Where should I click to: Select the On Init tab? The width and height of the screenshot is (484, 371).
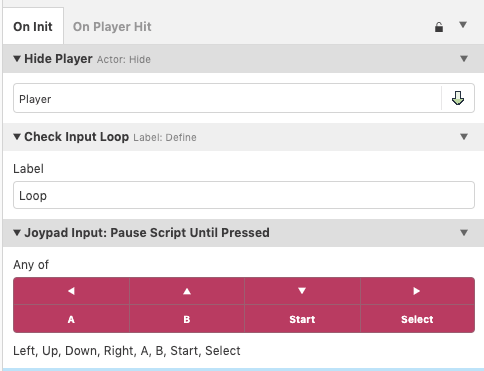coord(33,27)
